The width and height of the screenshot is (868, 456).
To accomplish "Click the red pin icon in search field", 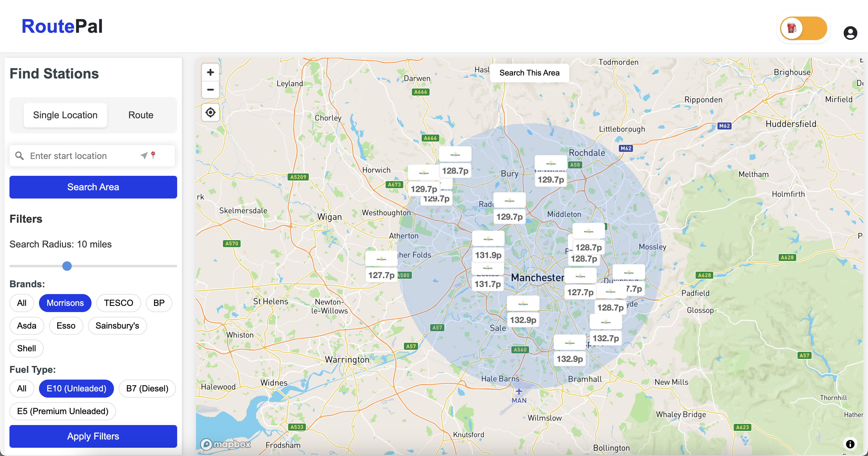I will [x=153, y=155].
